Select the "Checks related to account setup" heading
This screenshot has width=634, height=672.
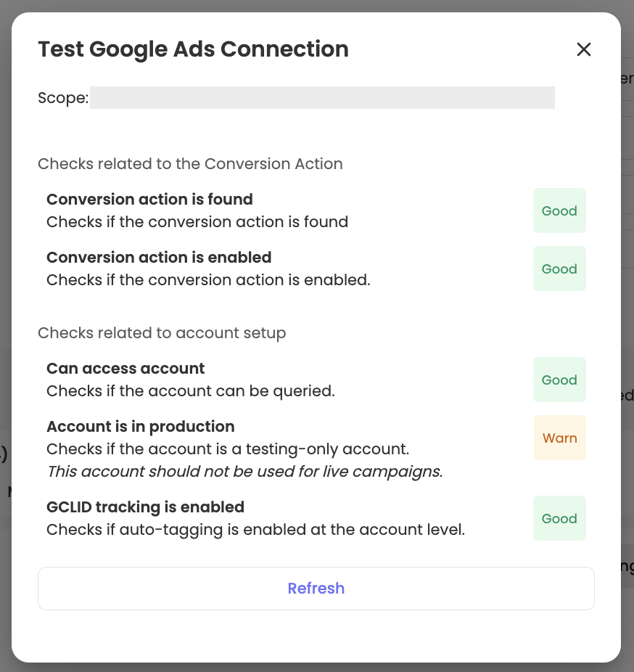click(x=162, y=333)
